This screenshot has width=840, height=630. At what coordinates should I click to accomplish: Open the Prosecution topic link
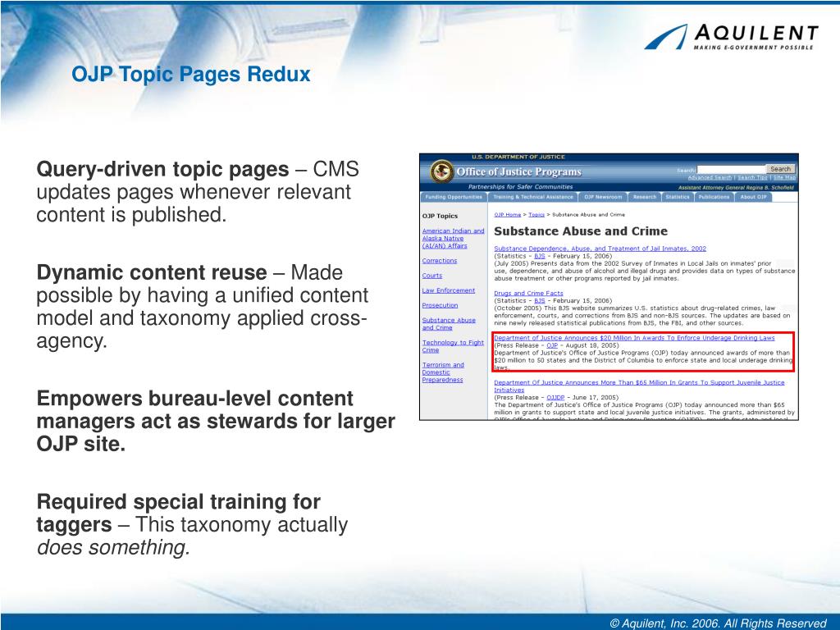[x=440, y=305]
